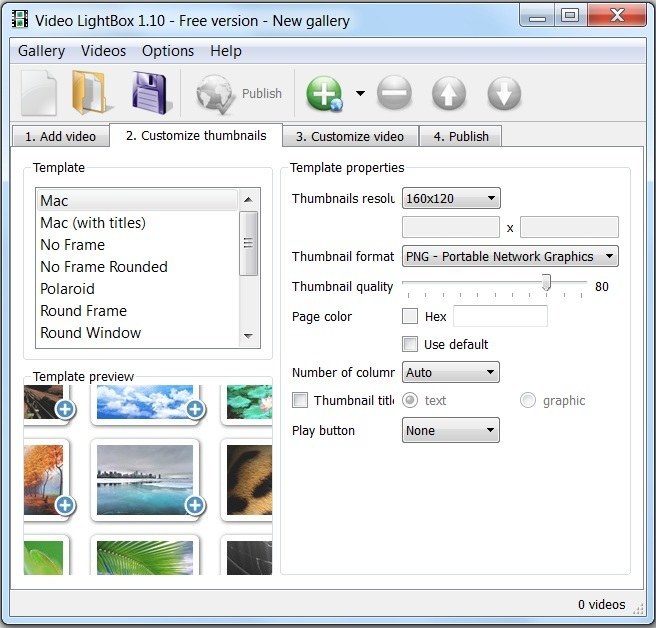Open the Videos menu
This screenshot has width=656, height=628.
point(103,51)
